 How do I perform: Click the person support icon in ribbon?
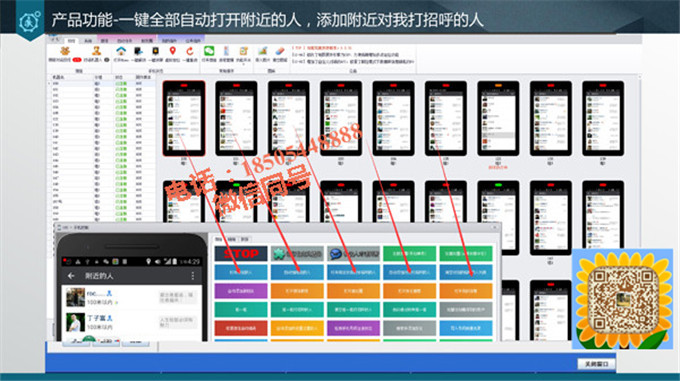pos(96,52)
